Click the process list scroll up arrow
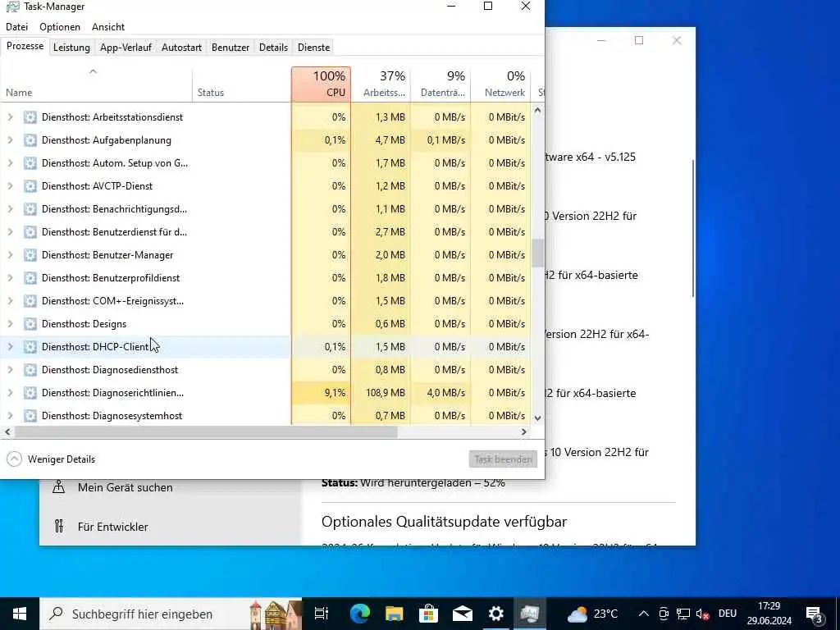 click(537, 111)
